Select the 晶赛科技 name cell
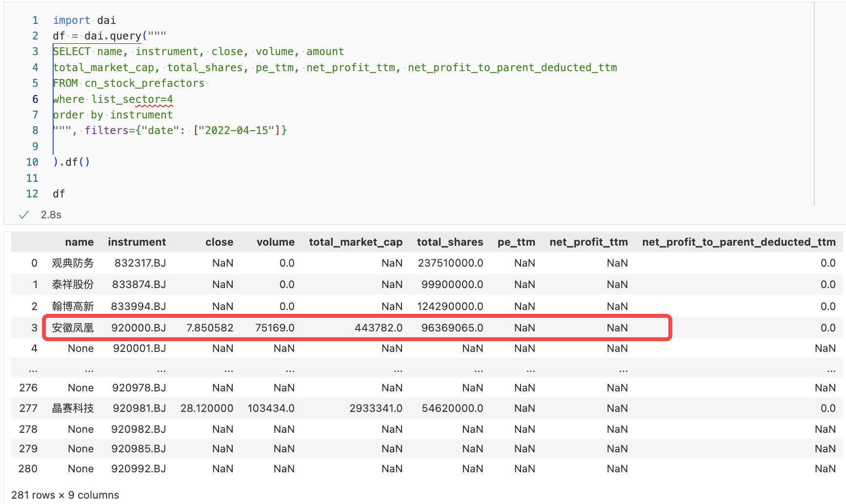Viewport: 846px width, 504px height. click(x=73, y=408)
